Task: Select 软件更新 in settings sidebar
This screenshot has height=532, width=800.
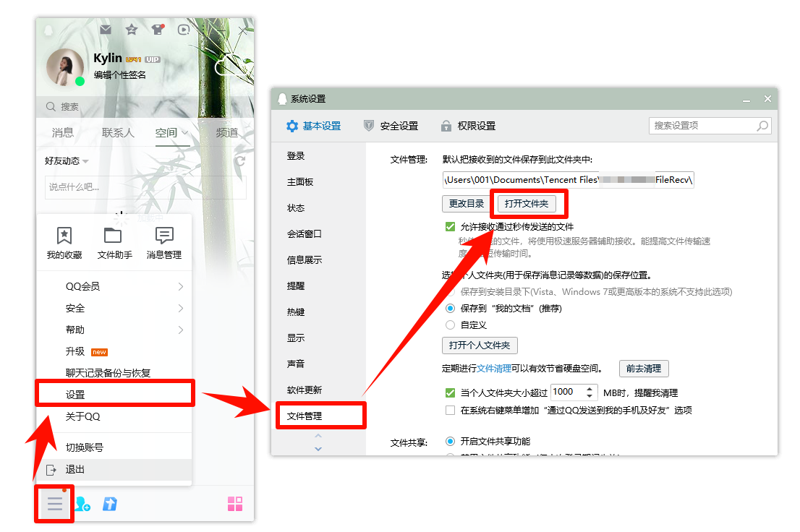Action: coord(304,390)
